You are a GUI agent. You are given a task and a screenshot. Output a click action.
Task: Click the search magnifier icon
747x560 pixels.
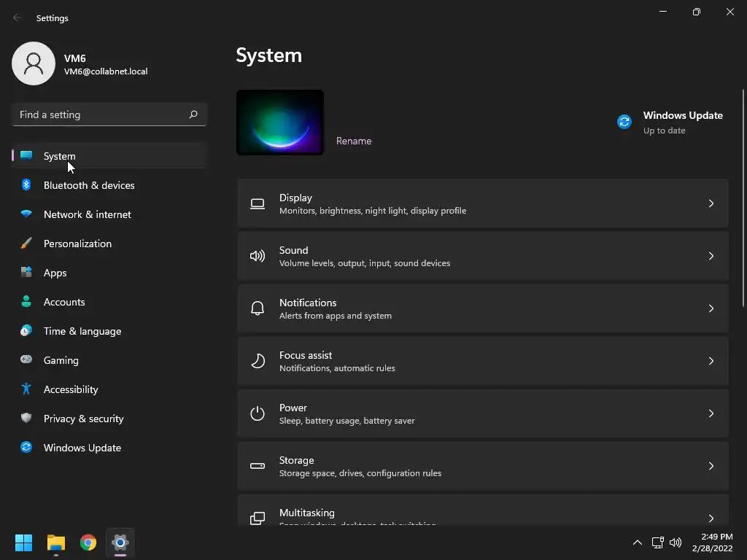[x=193, y=114]
